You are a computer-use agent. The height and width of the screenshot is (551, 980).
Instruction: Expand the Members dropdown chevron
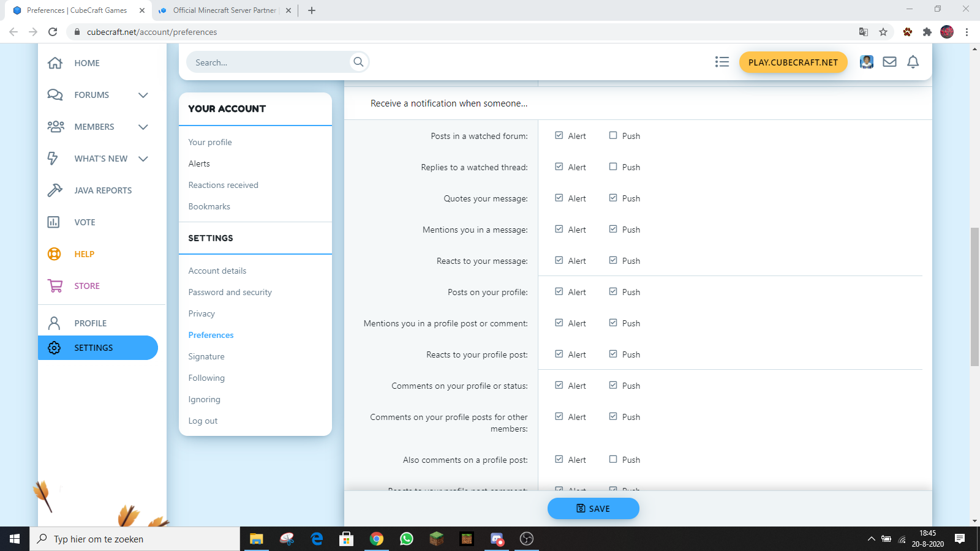(x=143, y=127)
